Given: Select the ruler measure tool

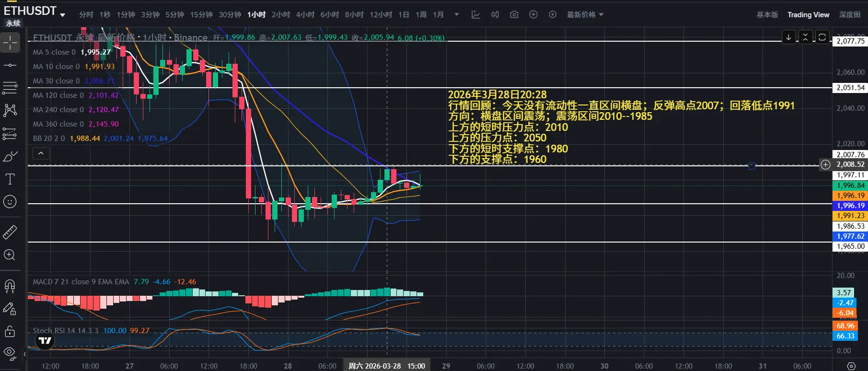Looking at the screenshot, I should 10,232.
